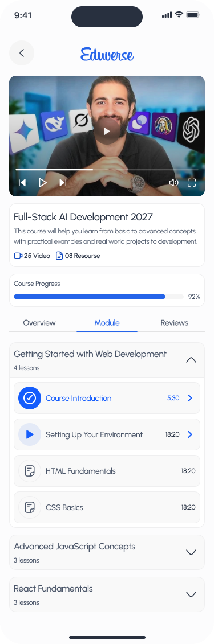
Task: Click the CSS Basics note icon
Action: 30,508
